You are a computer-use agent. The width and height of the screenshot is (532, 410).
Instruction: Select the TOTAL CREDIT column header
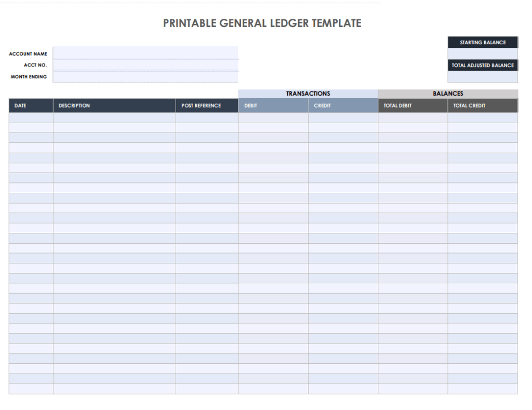pos(483,105)
